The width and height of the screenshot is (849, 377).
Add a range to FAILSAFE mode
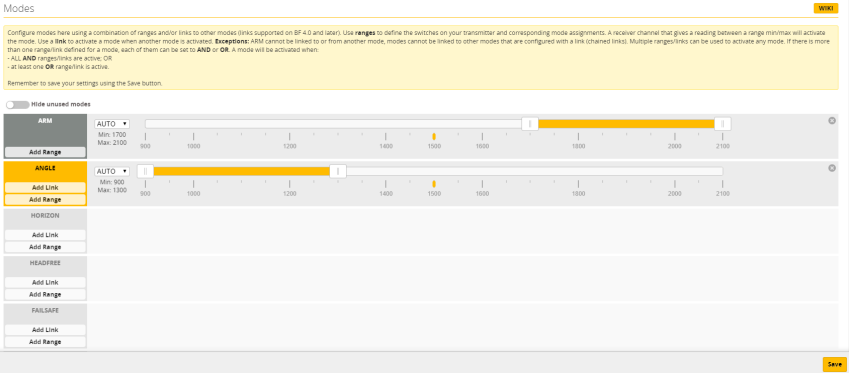[x=45, y=342]
